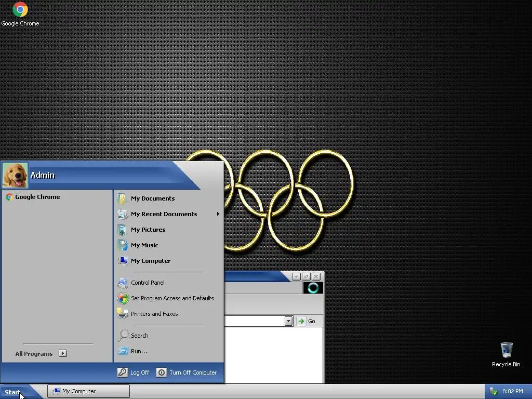Screen dimensions: 532x399
Task: Click the Search magnifying glass icon
Action: pyautogui.click(x=123, y=336)
